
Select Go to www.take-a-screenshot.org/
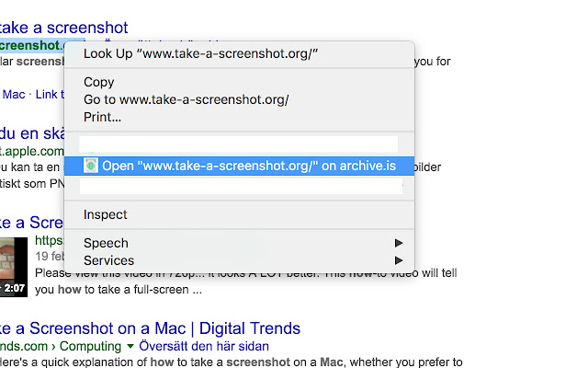click(x=186, y=99)
